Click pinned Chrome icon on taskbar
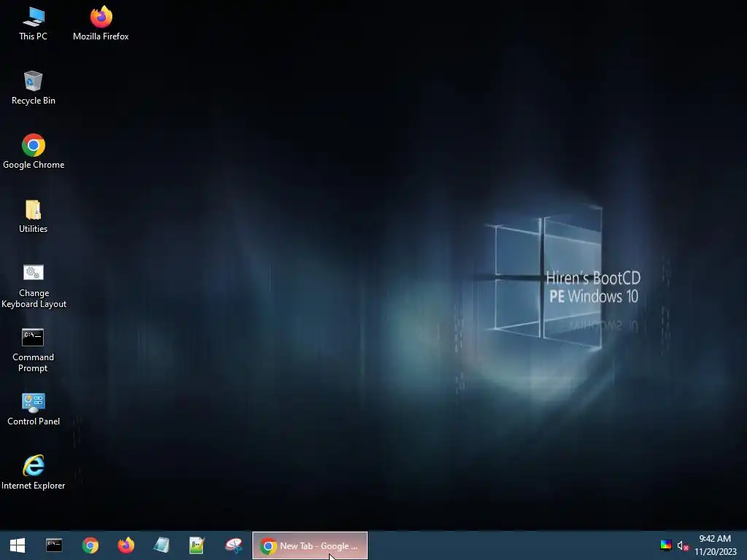 90,545
